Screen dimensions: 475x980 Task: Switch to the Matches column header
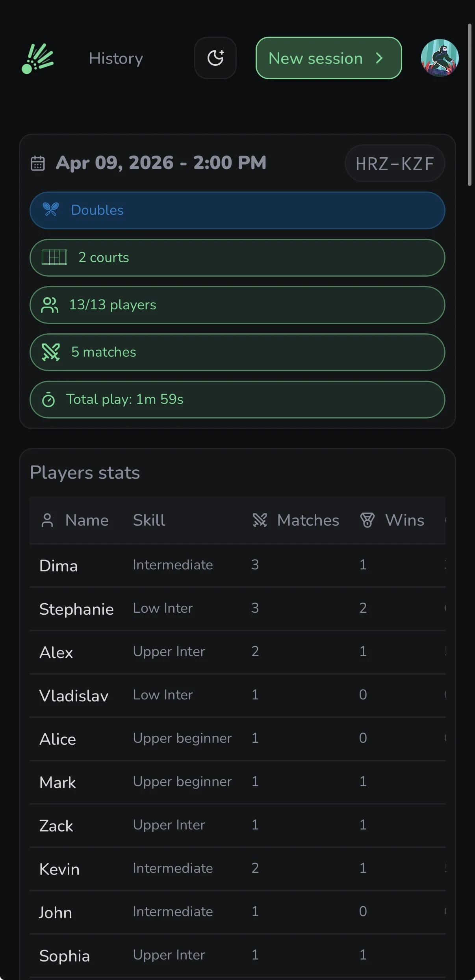308,520
